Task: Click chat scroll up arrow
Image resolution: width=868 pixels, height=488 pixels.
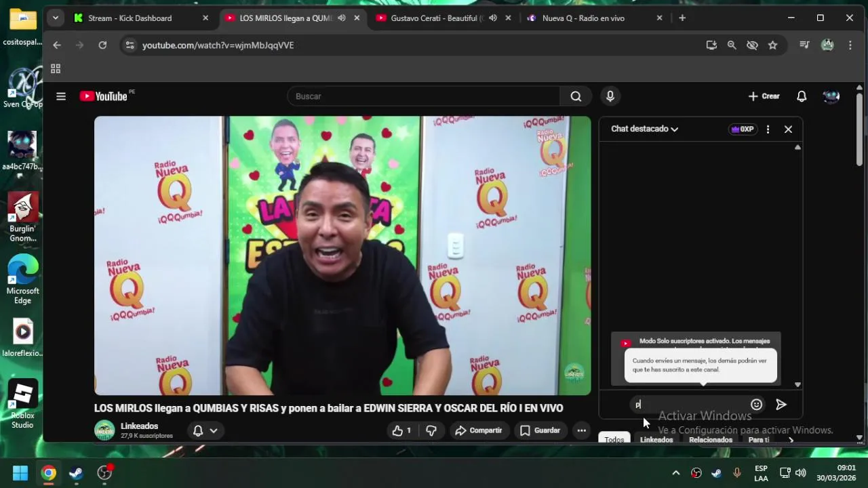Action: 797,147
